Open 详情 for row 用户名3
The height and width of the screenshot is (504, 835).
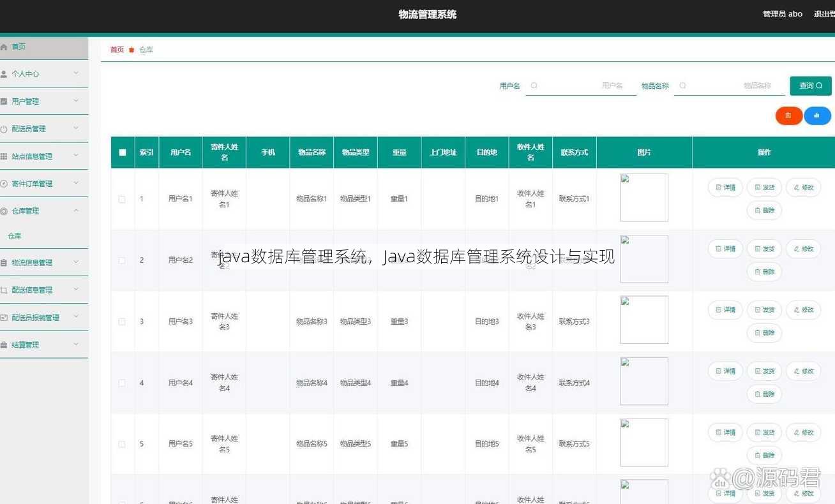(725, 310)
